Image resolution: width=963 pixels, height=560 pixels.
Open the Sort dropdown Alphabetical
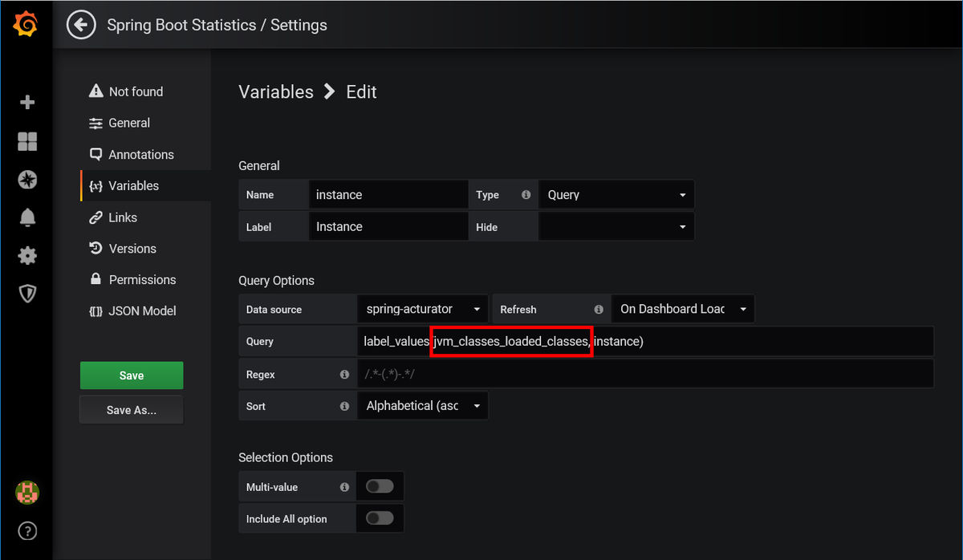pyautogui.click(x=423, y=406)
